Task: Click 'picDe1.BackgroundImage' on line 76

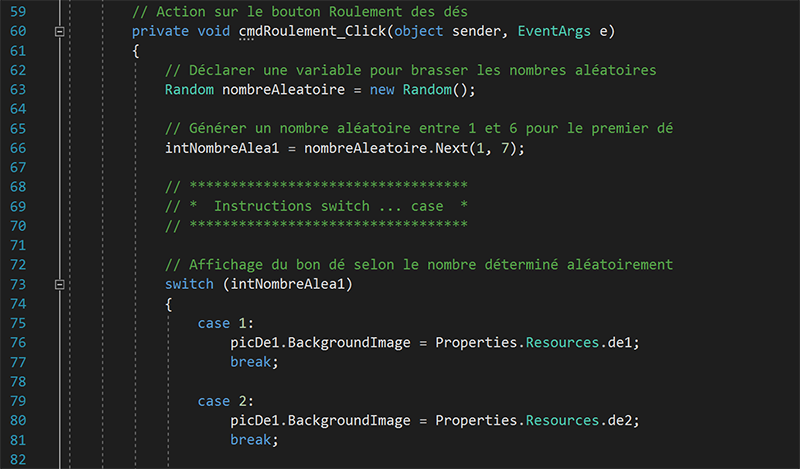Action: click(320, 343)
